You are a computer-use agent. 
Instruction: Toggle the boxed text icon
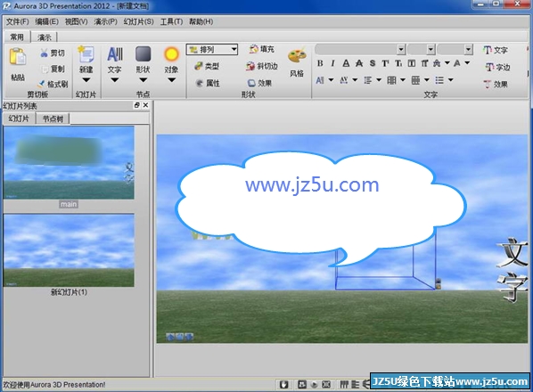[412, 63]
